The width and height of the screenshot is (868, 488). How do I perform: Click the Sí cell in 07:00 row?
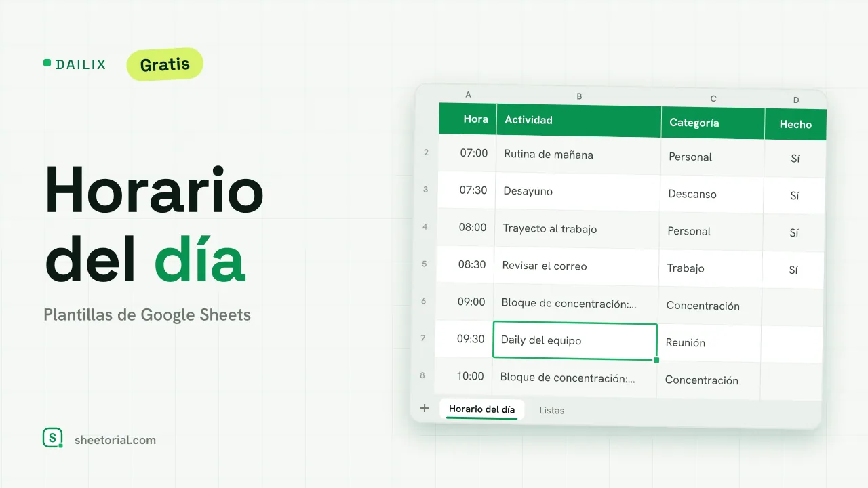pyautogui.click(x=795, y=159)
